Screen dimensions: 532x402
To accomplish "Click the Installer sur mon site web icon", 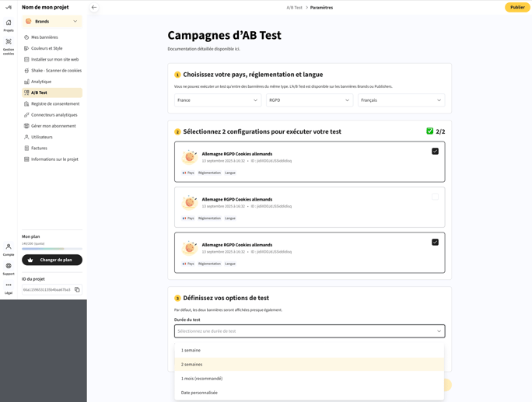I will coord(26,59).
